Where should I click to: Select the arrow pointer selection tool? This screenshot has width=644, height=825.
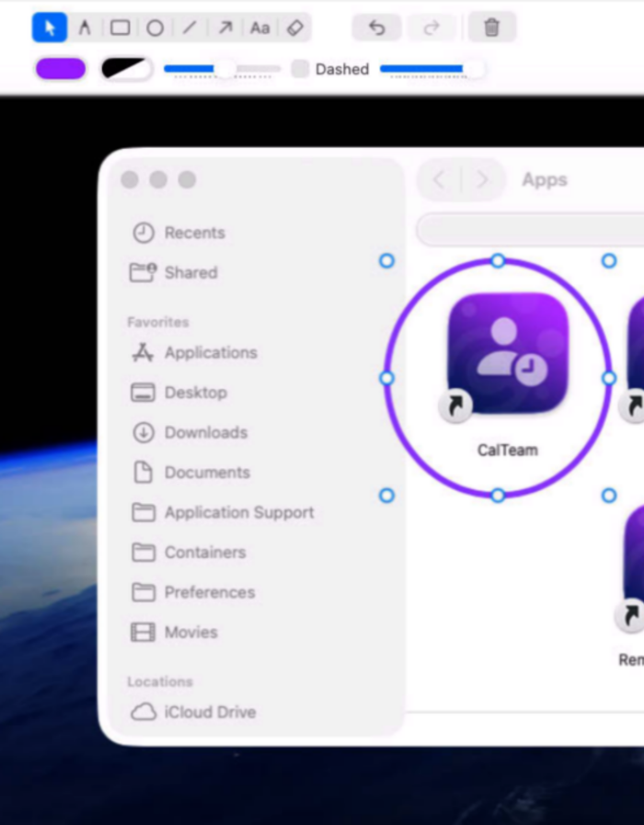tap(50, 28)
